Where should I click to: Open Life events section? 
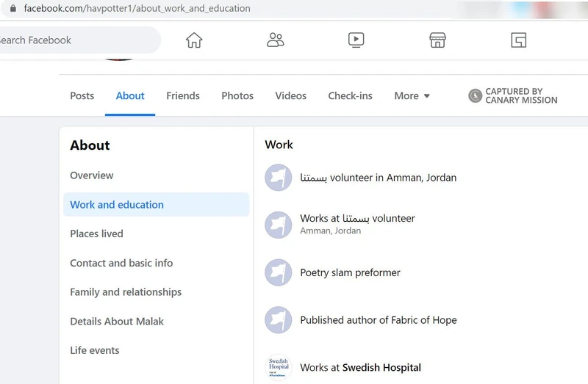pos(95,350)
